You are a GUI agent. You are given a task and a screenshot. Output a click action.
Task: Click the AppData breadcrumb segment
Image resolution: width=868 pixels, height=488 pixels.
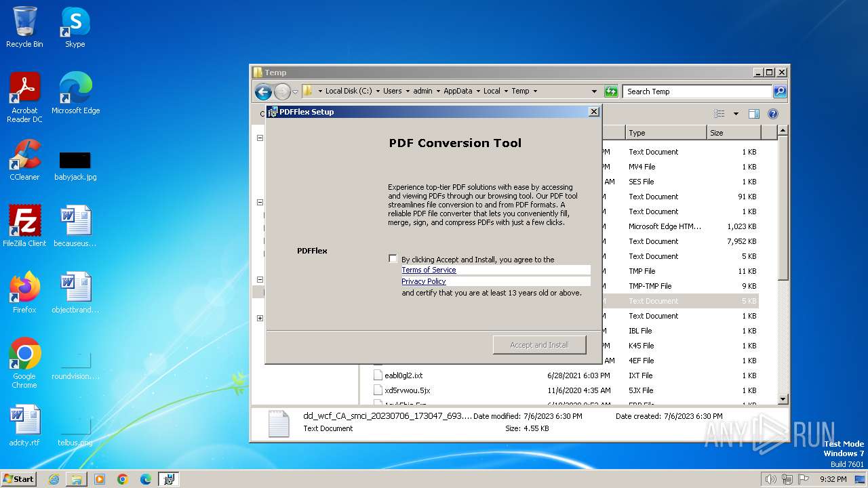click(x=458, y=91)
